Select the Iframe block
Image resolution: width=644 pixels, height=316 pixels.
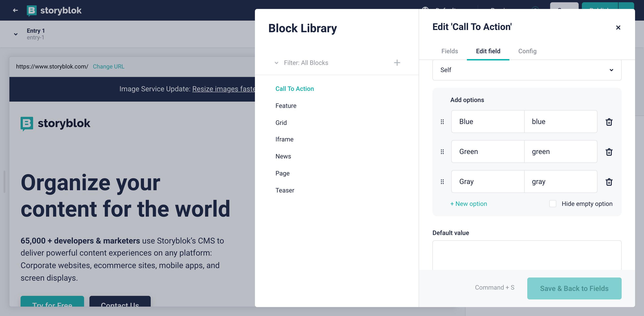[x=284, y=139]
